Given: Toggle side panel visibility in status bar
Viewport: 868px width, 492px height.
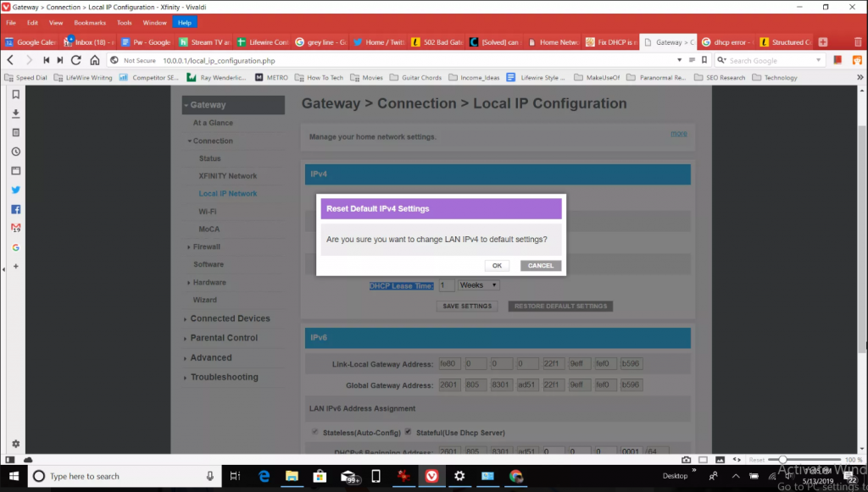Looking at the screenshot, I should coord(9,459).
